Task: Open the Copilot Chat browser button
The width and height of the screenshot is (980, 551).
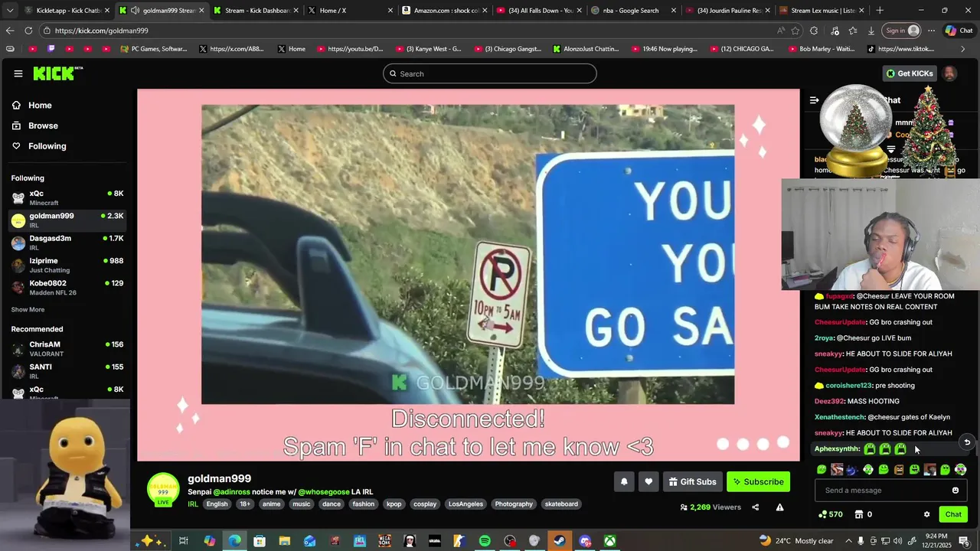Action: point(959,31)
